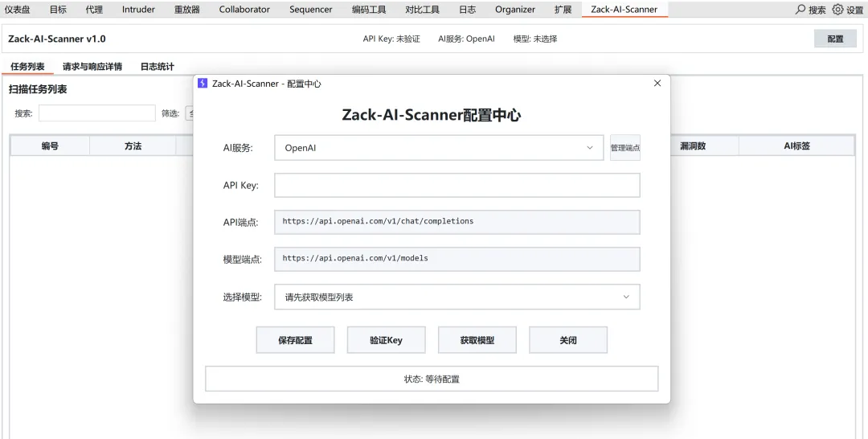Sort by the 编号 column header

[x=50, y=146]
